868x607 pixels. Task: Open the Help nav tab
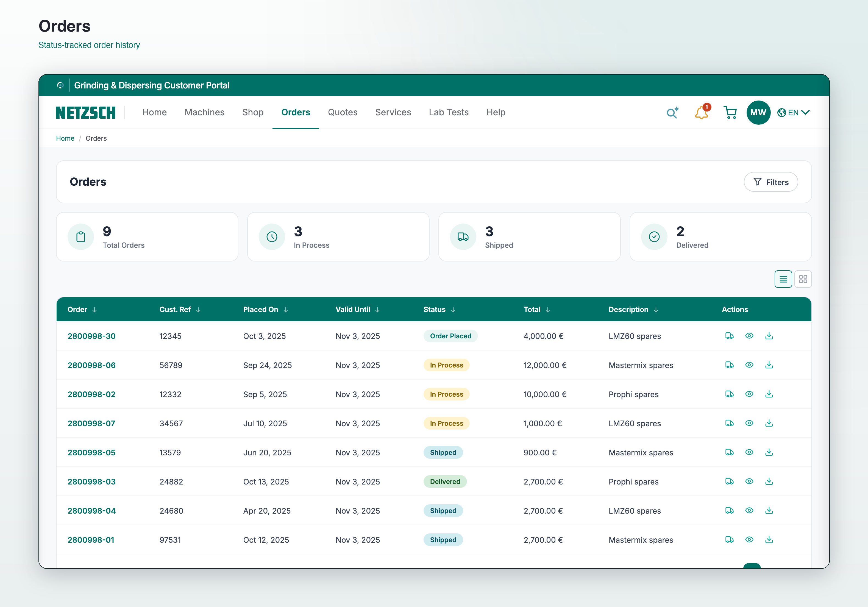(496, 112)
